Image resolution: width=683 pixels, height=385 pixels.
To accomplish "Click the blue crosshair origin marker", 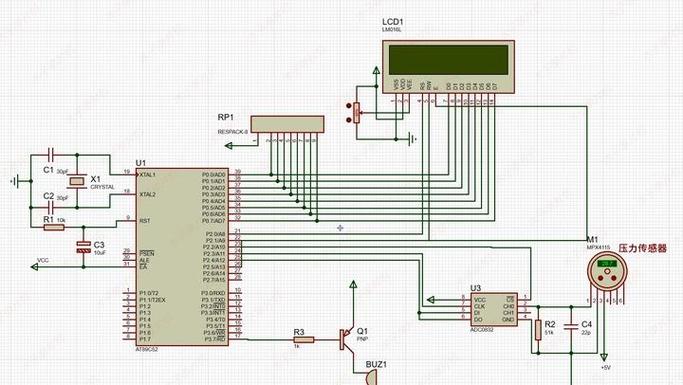I will coord(340,228).
